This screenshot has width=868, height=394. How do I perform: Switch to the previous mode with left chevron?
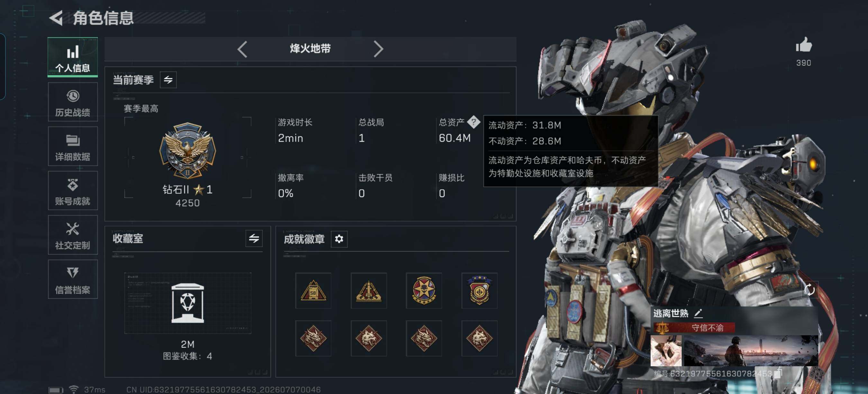(242, 49)
